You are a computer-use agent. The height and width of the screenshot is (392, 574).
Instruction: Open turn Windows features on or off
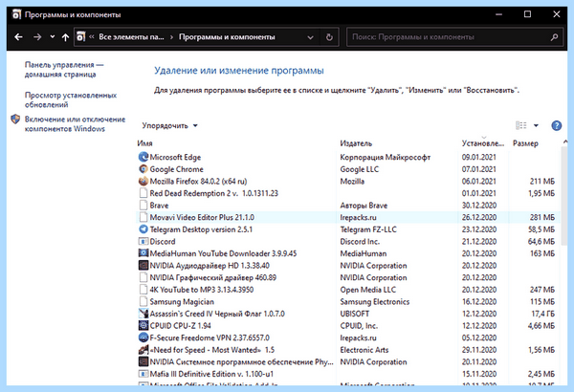[x=75, y=123]
